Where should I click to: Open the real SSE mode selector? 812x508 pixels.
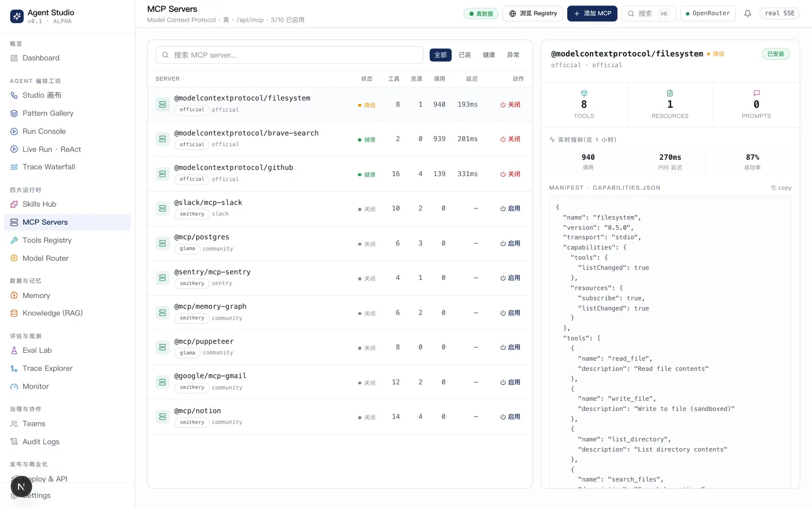(780, 14)
